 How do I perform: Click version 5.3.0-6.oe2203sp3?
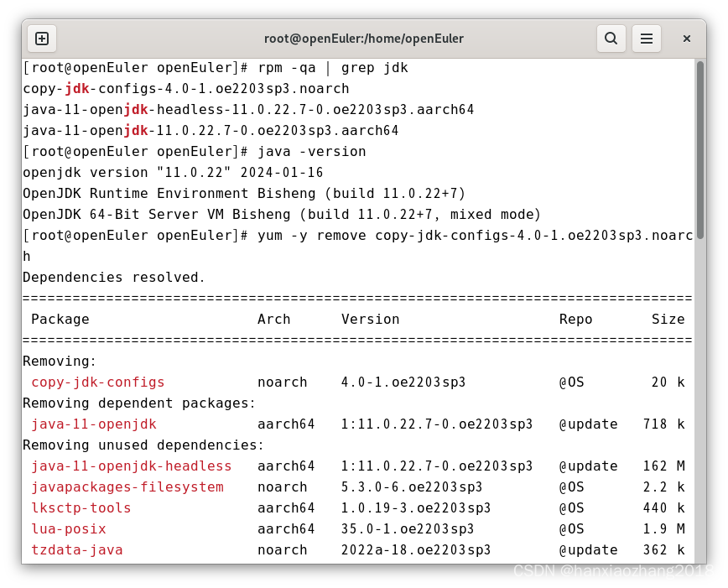[411, 487]
